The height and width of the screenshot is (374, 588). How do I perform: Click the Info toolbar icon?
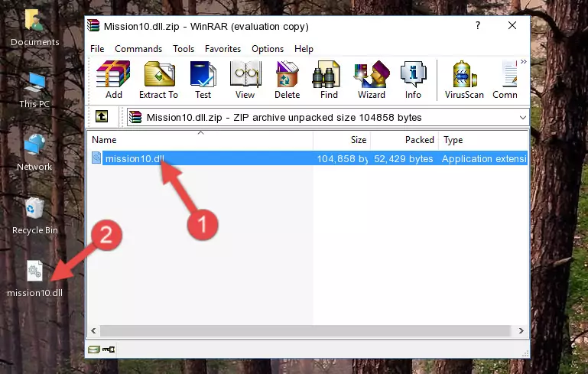pyautogui.click(x=413, y=80)
